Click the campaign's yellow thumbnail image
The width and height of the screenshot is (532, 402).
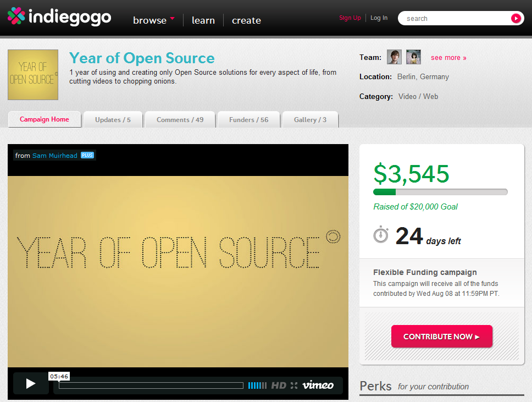(x=33, y=75)
